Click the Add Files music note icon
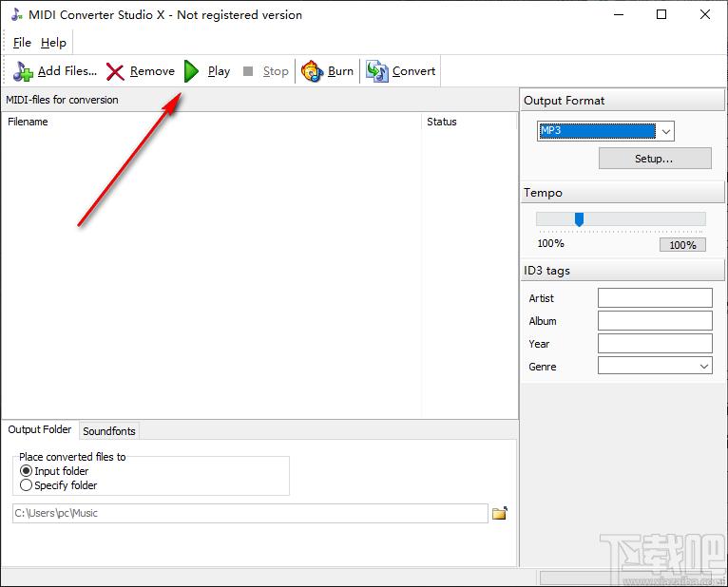728x587 pixels. pos(23,71)
